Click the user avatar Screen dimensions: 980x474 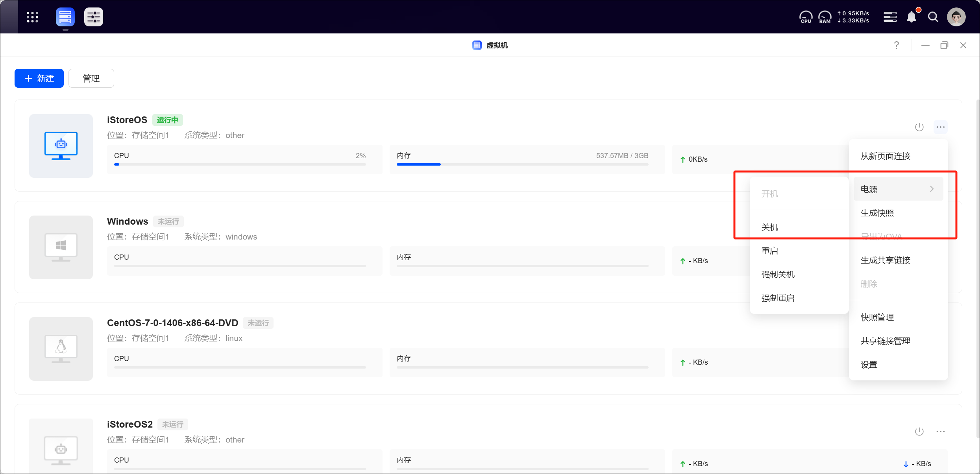[x=956, y=17]
